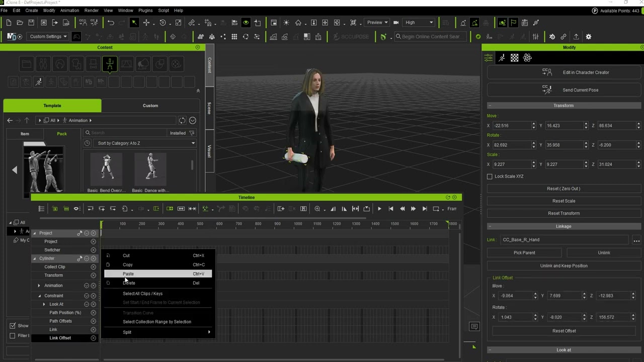
Task: Choose Paste from the context menu
Action: (x=128, y=274)
